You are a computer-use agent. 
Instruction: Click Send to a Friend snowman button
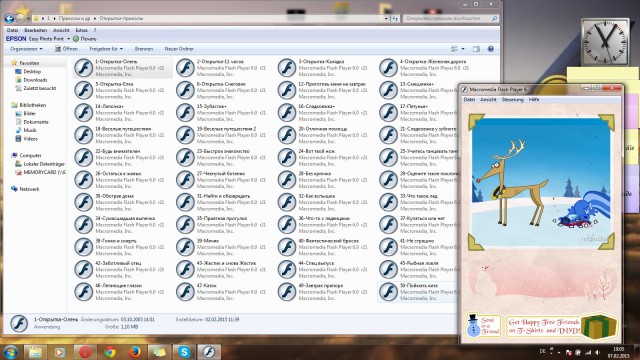pyautogui.click(x=483, y=325)
